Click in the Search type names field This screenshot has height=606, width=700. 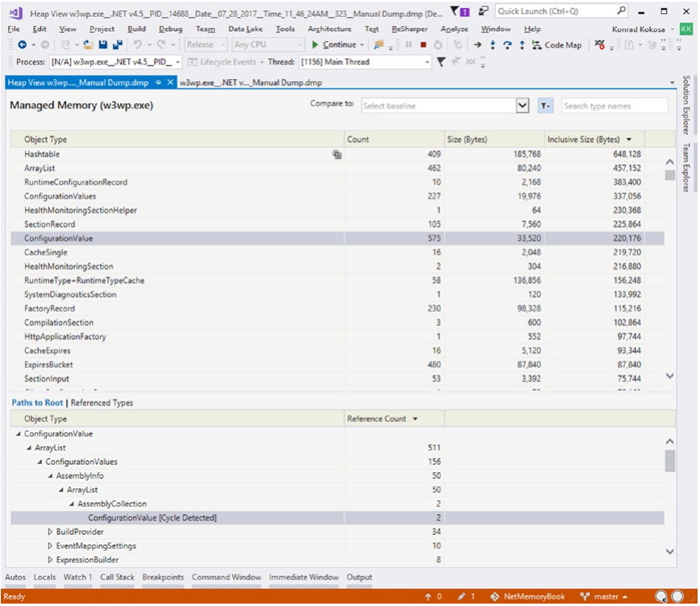[615, 106]
